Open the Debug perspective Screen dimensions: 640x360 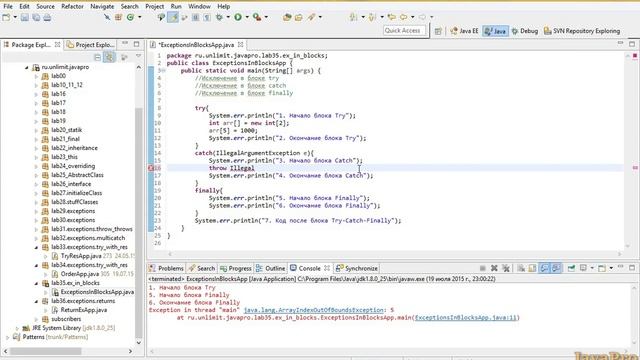pos(525,31)
